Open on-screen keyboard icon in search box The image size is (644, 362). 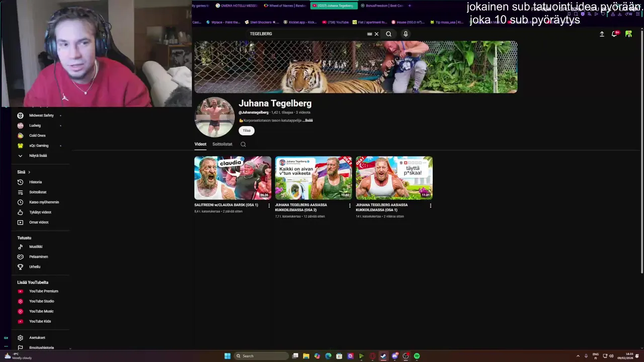[370, 34]
